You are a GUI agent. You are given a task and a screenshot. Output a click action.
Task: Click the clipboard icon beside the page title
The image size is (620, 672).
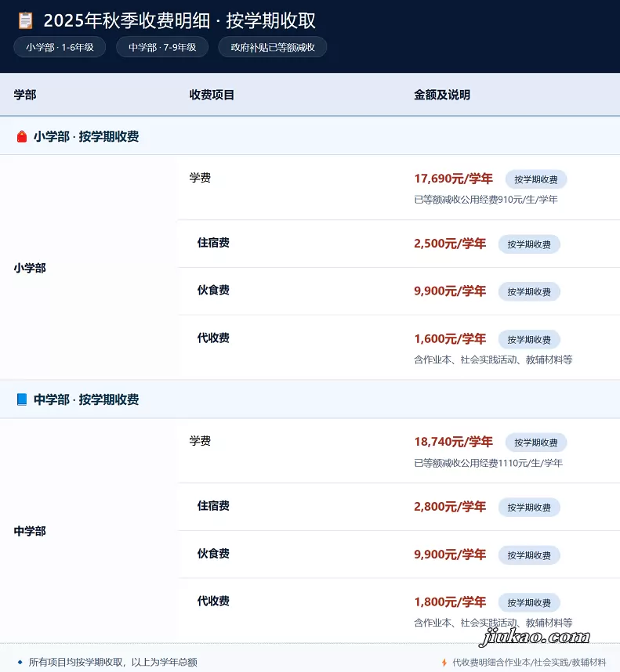coord(25,20)
